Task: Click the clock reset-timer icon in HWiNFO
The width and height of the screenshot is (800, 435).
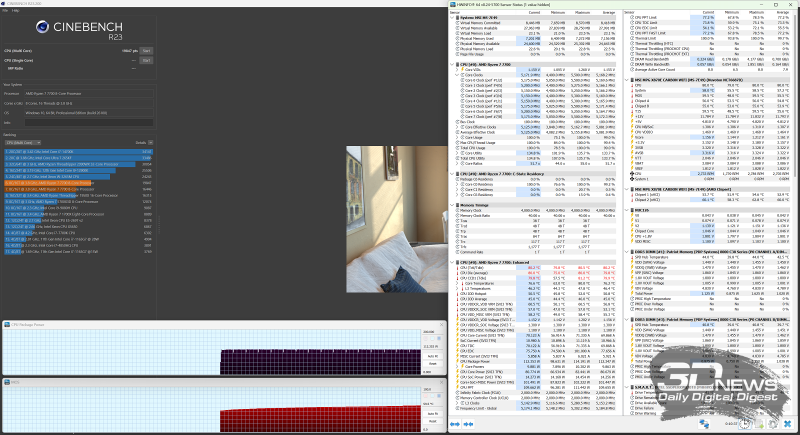Action: pyautogui.click(x=744, y=424)
